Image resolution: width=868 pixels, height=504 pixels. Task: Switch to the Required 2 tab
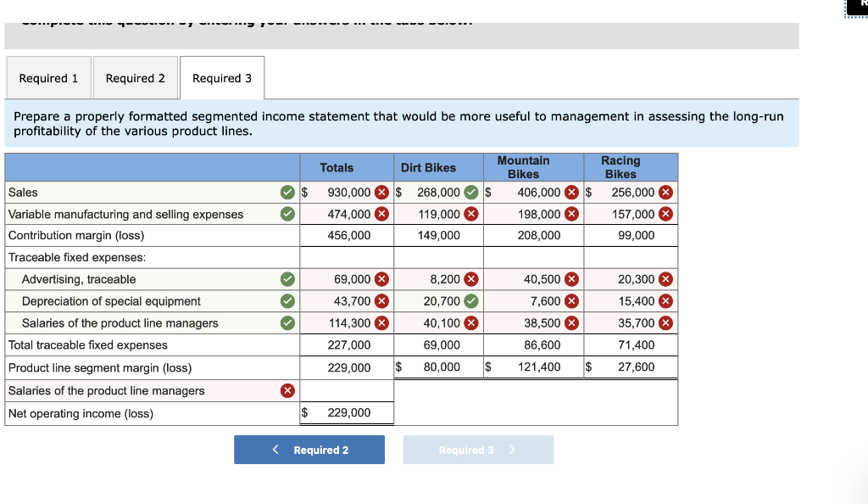(x=136, y=77)
